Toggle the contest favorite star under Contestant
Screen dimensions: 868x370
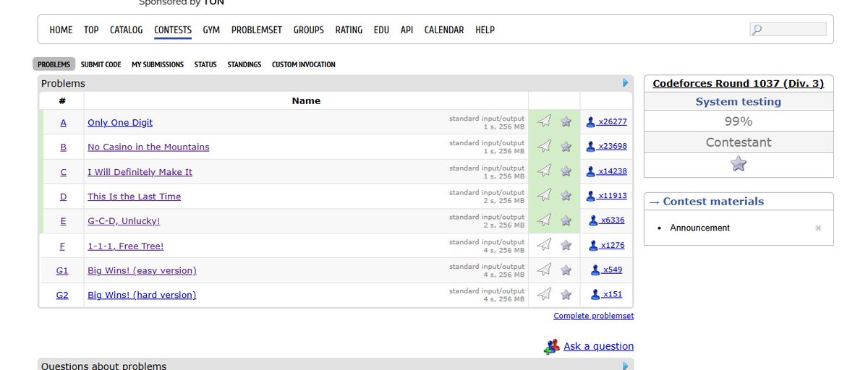(x=739, y=164)
